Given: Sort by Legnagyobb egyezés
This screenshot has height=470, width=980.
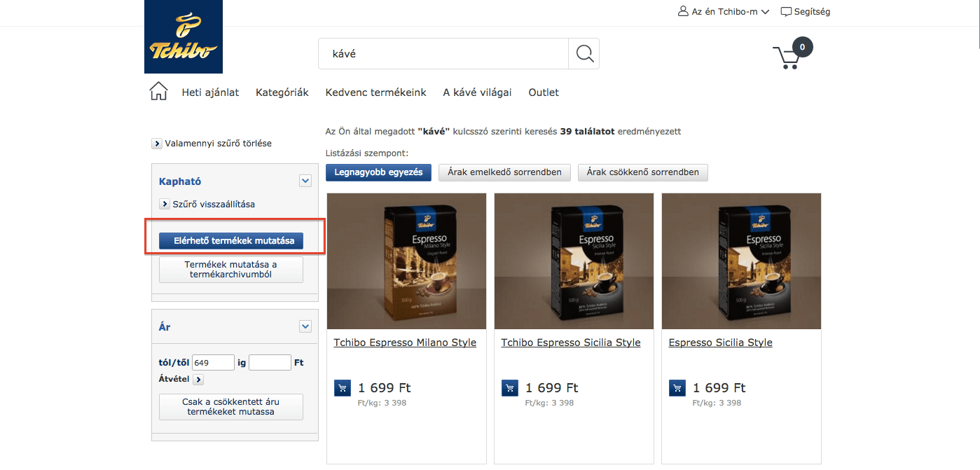Looking at the screenshot, I should (x=378, y=172).
